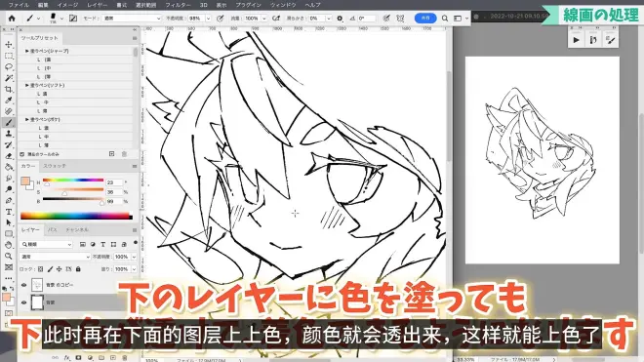Hide the 背景 layer eye icon
Screen dimensions: 644x362
(x=23, y=302)
